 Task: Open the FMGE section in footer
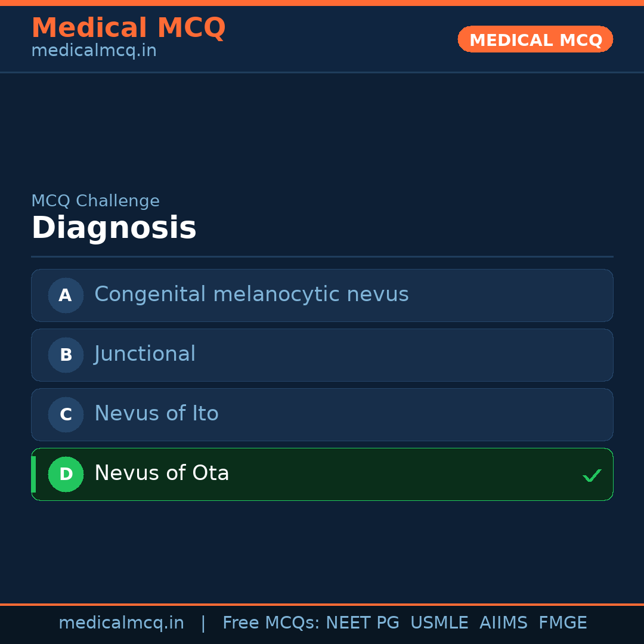(562, 623)
